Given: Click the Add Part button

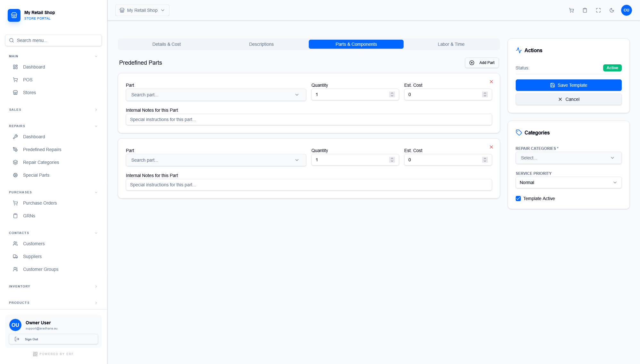Looking at the screenshot, I should click(x=482, y=63).
